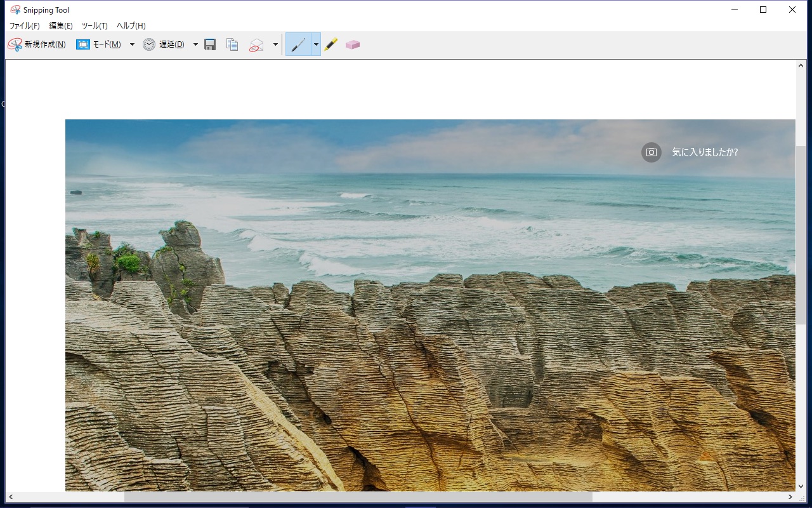Select the yellow Highlighter tool
Viewport: 812px width, 508px height.
click(331, 44)
